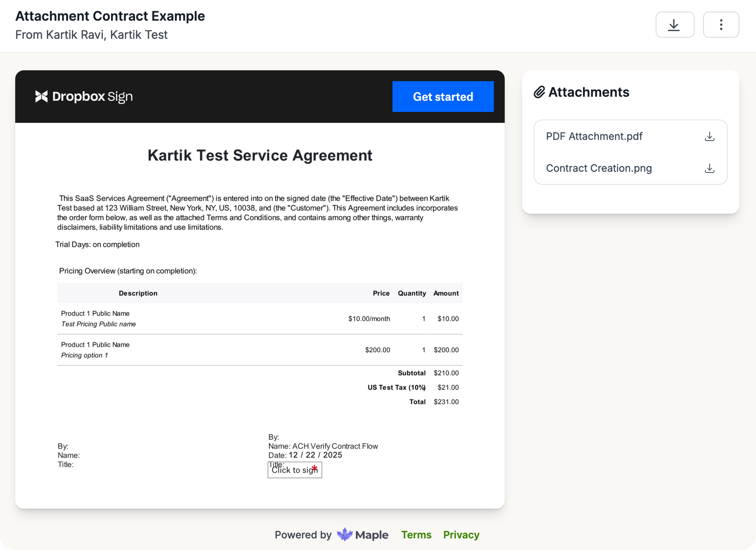This screenshot has width=756, height=550.
Task: Click the $21.00 tax value
Action: point(448,387)
